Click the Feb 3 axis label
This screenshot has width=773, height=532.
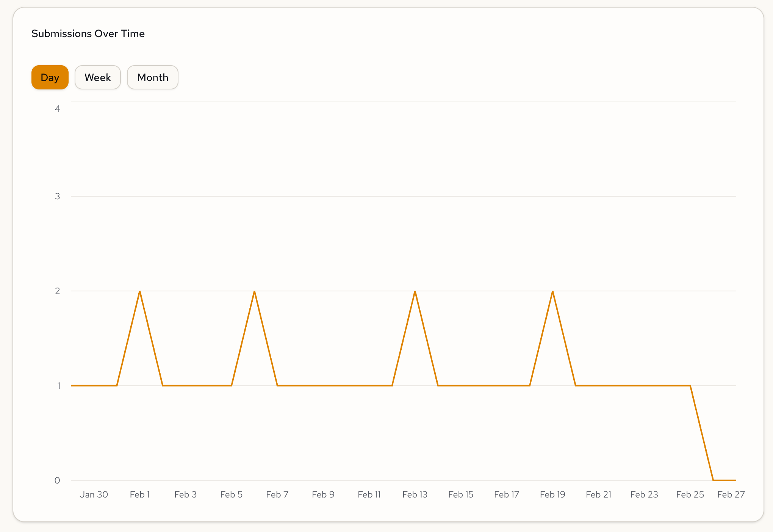tap(185, 494)
